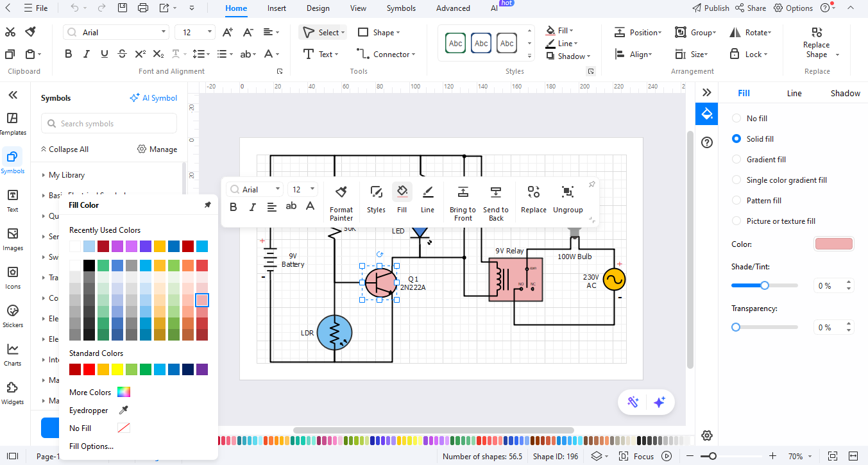The height and width of the screenshot is (465, 868).
Task: Click Send to Back in floating toolbar
Action: point(495,203)
